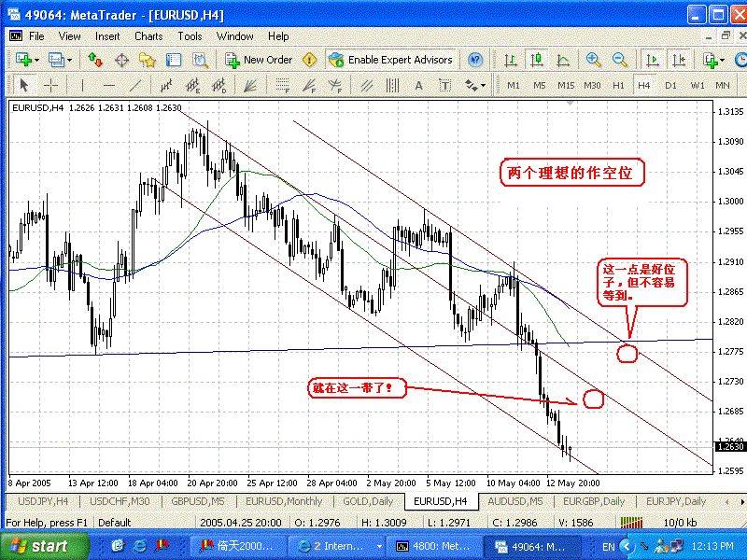Image resolution: width=747 pixels, height=560 pixels.
Task: Switch to AUDUSD,M5 chart tab
Action: click(x=515, y=501)
